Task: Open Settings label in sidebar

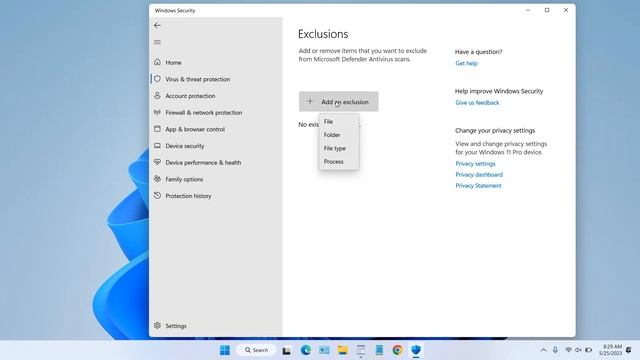Action: pos(176,326)
